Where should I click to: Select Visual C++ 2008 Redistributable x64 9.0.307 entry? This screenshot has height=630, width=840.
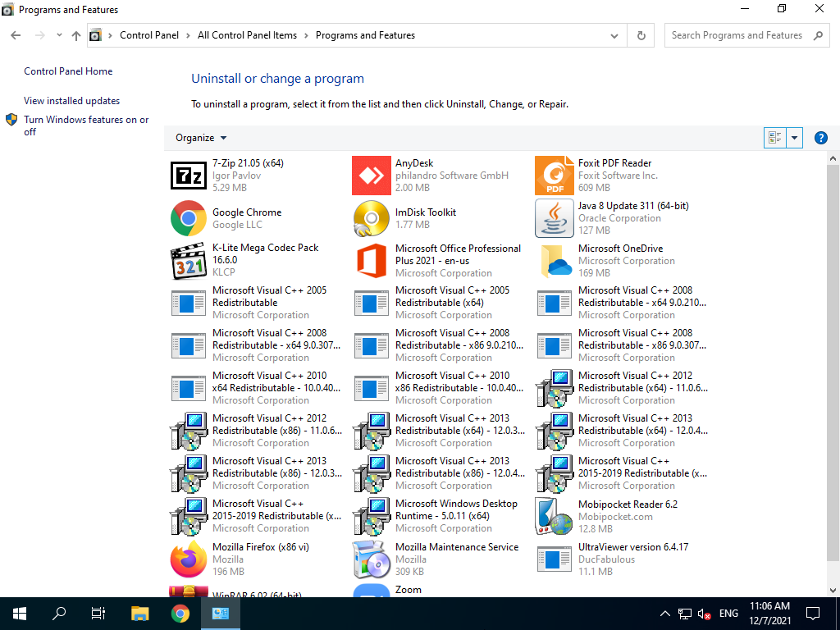256,345
